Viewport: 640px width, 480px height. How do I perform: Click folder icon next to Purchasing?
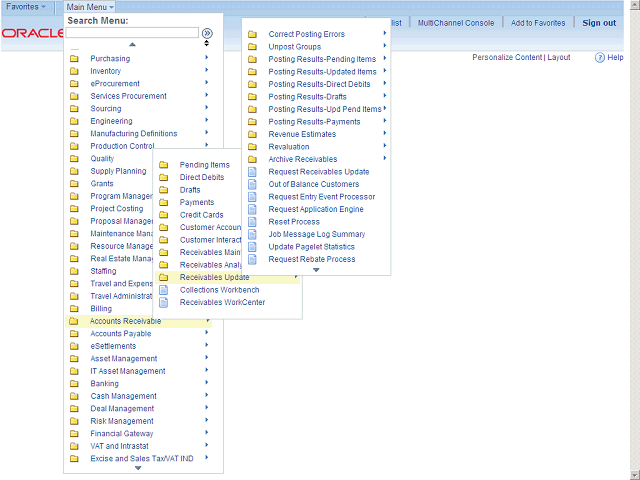coord(74,59)
